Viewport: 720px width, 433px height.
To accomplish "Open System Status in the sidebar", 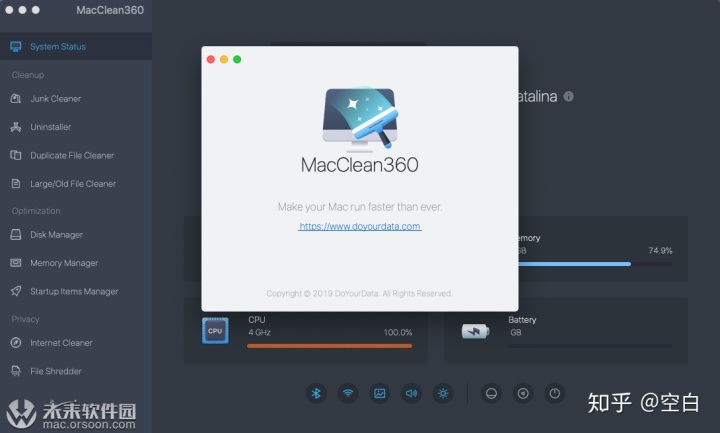I will click(76, 46).
